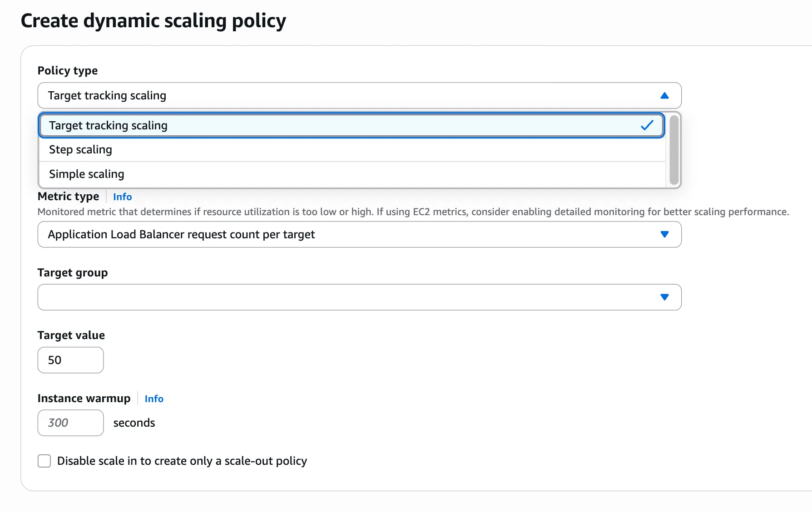Click the up arrow in Policy type box
Image resolution: width=812 pixels, height=512 pixels.
coord(664,95)
